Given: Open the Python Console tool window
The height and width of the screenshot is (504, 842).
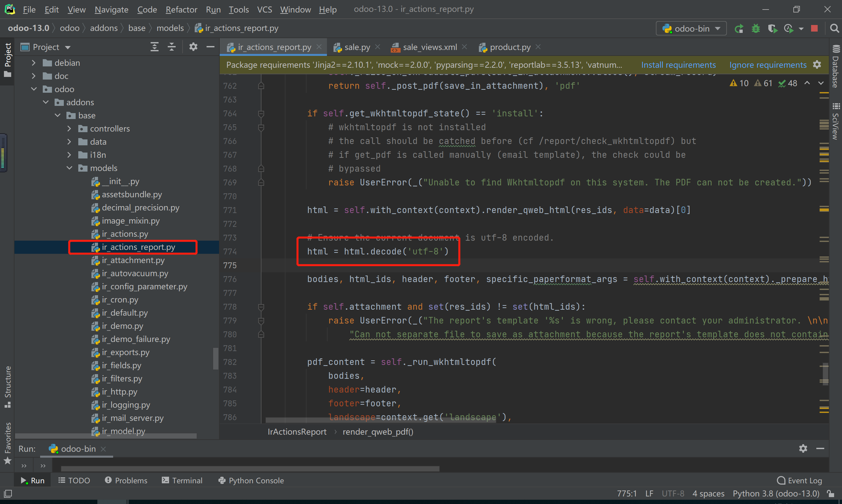Looking at the screenshot, I should tap(251, 481).
